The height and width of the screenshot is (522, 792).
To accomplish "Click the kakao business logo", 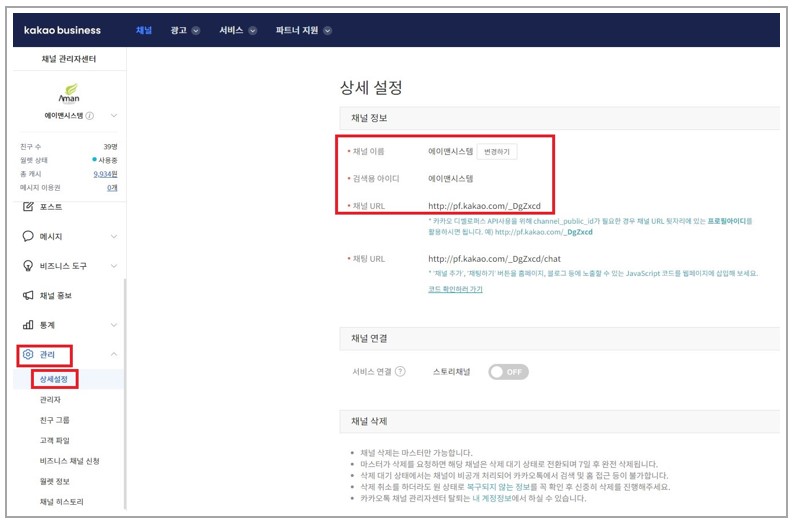I will click(x=62, y=30).
